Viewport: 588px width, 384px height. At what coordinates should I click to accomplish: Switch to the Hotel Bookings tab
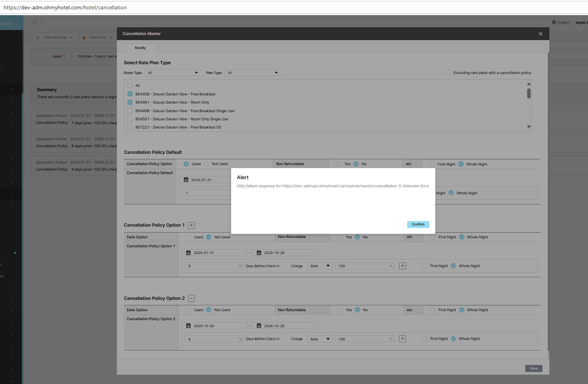click(x=55, y=38)
